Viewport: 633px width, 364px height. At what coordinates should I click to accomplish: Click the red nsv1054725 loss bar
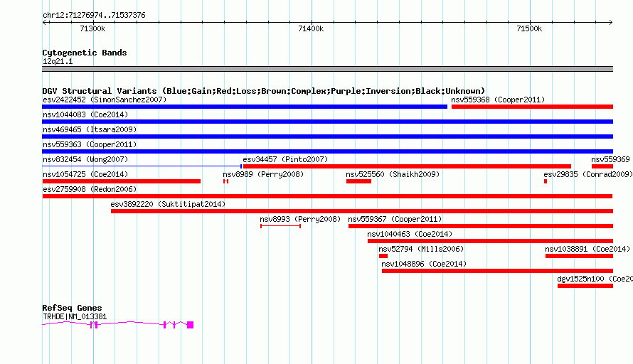tap(121, 181)
